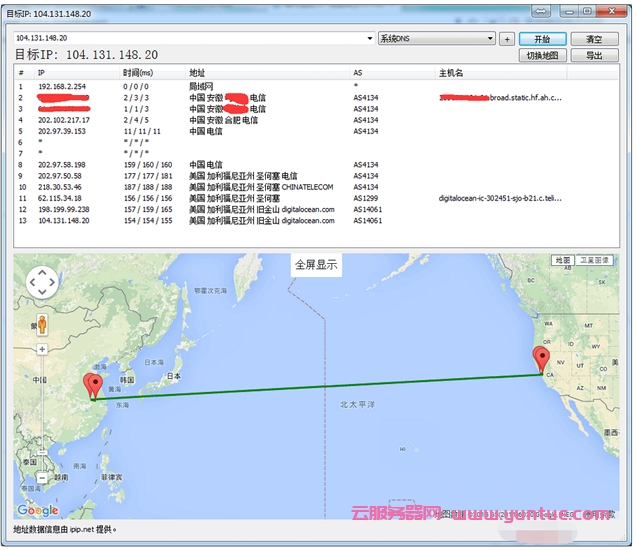Switch map to 地图 view
Viewport: 637px width, 550px height.
point(563,260)
